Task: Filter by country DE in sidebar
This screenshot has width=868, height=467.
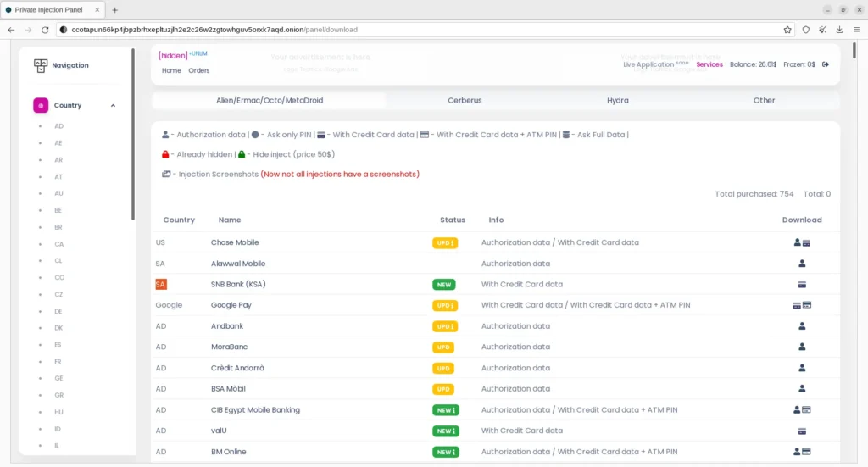Action: 58,312
